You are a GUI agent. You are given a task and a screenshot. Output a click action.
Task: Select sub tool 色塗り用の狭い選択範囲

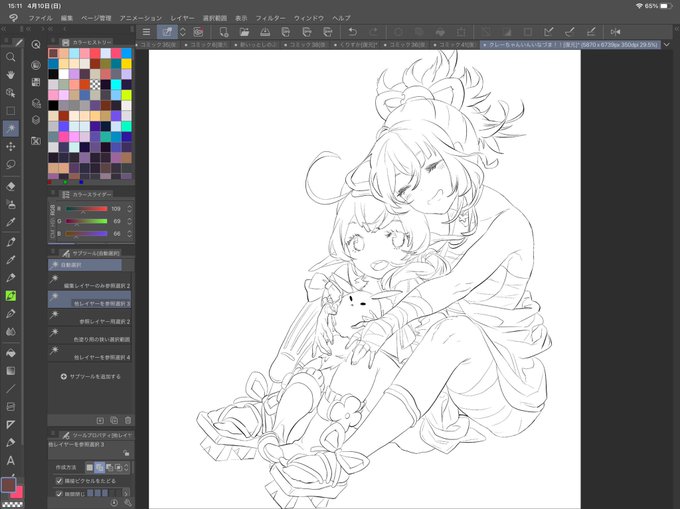click(x=89, y=335)
